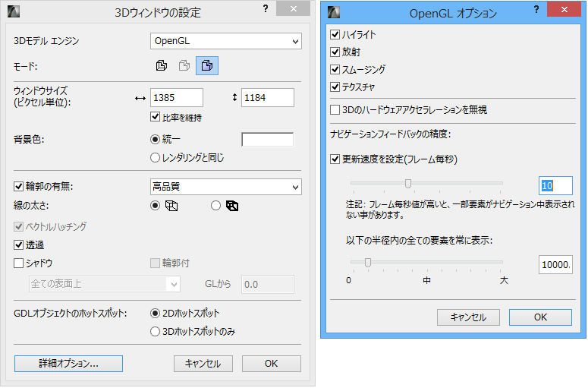The height and width of the screenshot is (388, 588).
Task: Close the OpenGL オプション dialog
Action: coord(564,9)
